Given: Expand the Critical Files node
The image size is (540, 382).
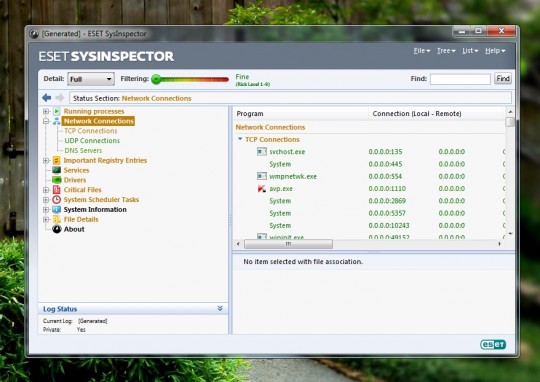Looking at the screenshot, I should [46, 190].
